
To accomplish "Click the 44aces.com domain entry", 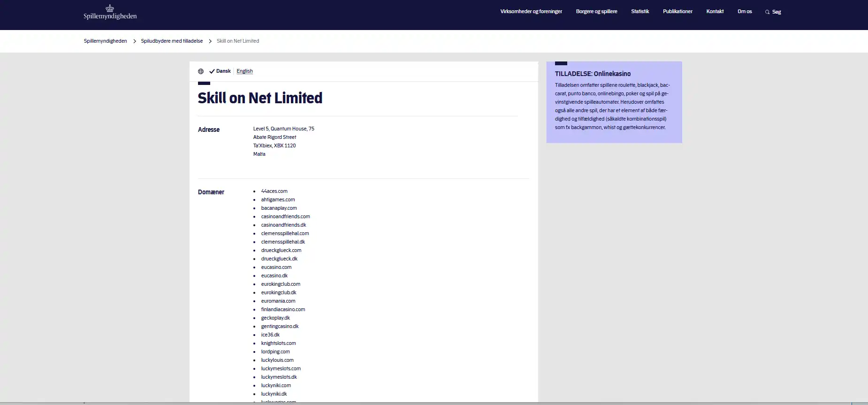I will (x=274, y=191).
